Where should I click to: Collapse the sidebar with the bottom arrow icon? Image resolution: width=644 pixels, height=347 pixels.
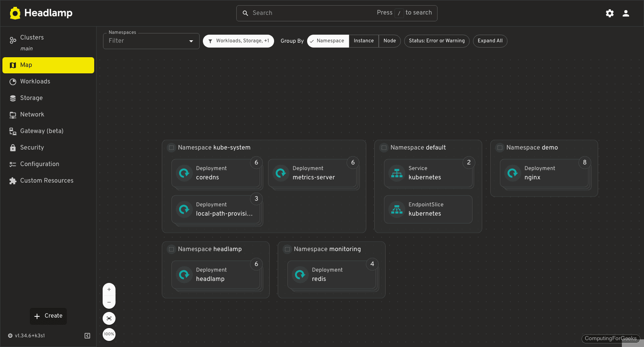(87, 336)
